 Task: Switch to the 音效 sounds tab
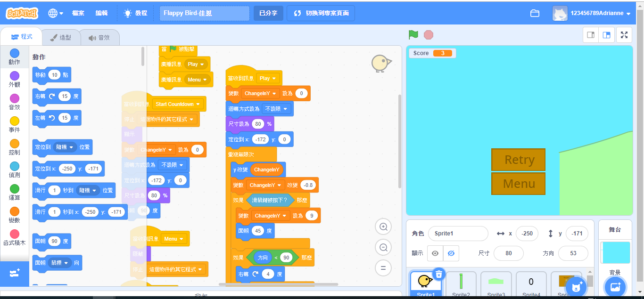coord(99,37)
